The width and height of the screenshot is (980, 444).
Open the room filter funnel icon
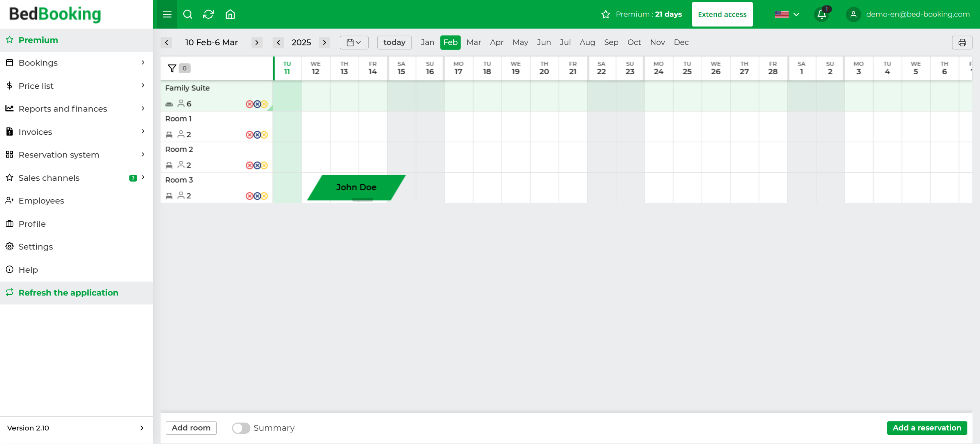point(172,68)
